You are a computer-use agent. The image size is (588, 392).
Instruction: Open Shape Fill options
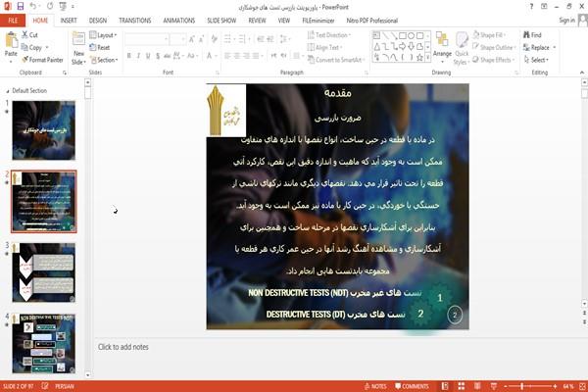pyautogui.click(x=489, y=35)
